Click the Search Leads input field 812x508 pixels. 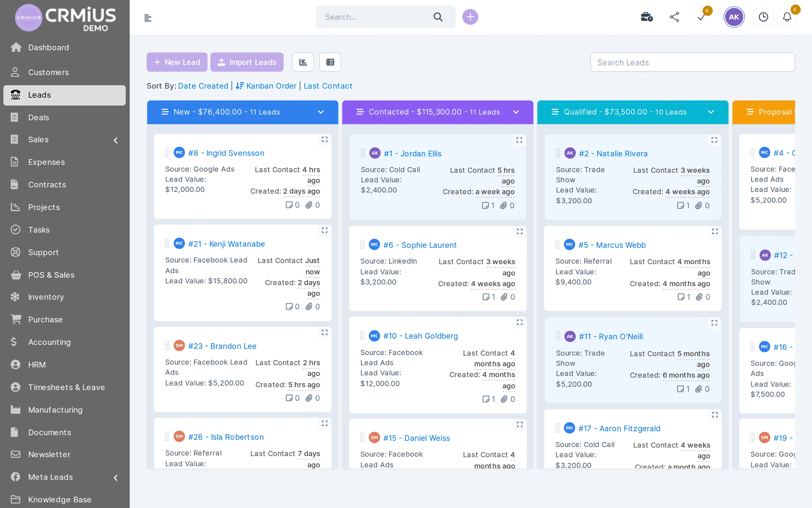tap(692, 62)
